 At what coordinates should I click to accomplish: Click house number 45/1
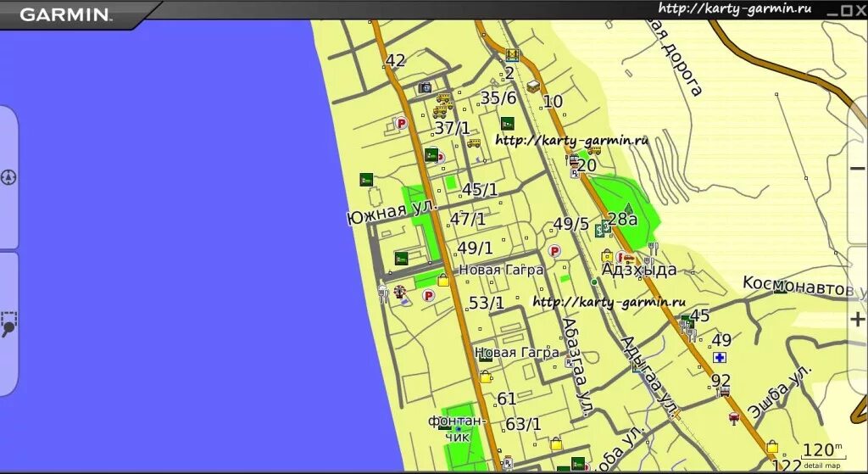(480, 189)
